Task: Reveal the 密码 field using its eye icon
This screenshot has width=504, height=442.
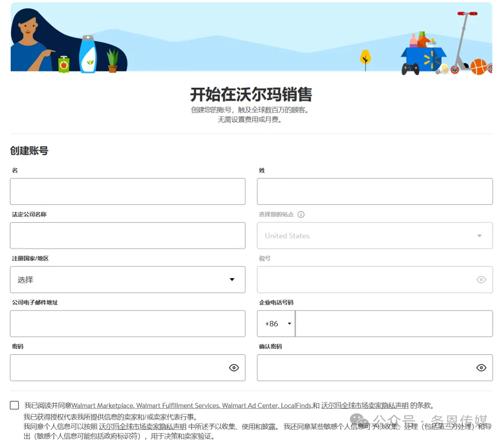Action: click(x=234, y=368)
